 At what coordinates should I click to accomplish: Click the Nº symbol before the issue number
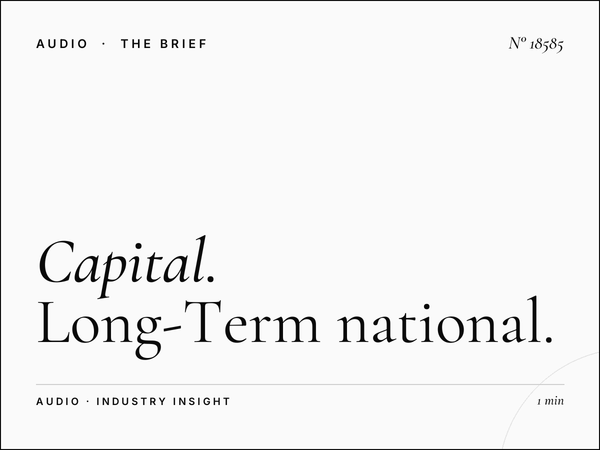pos(517,43)
